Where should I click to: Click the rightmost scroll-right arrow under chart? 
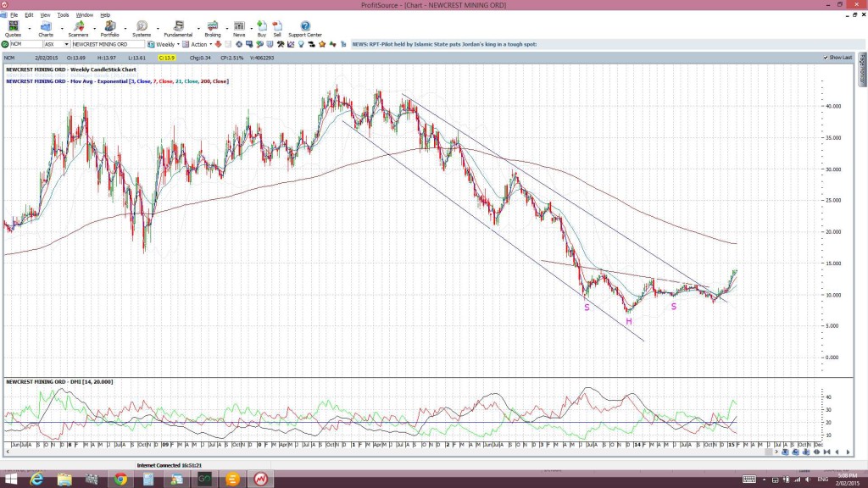(x=848, y=452)
